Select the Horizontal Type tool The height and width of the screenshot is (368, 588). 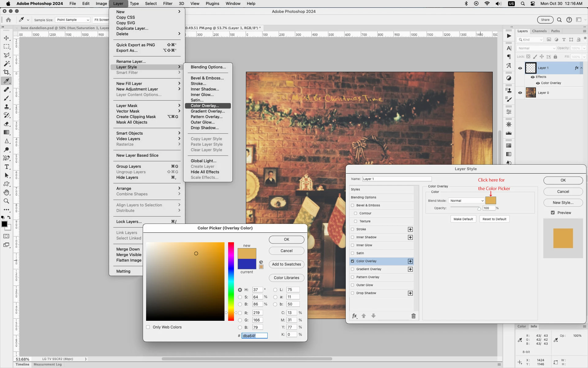(x=6, y=167)
